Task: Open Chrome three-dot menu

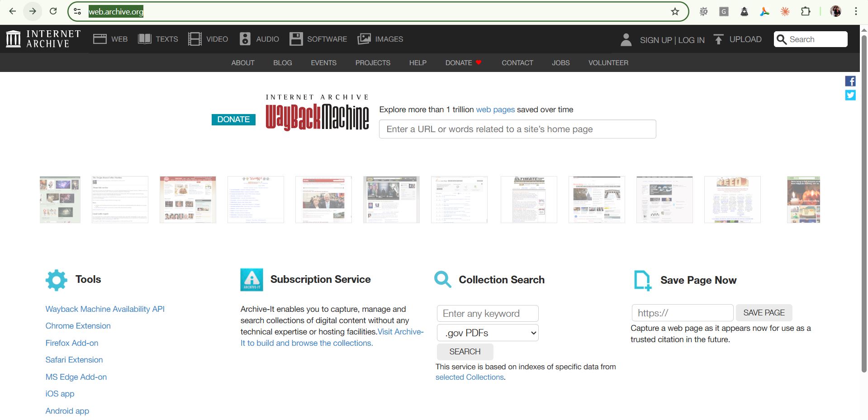Action: (x=856, y=12)
